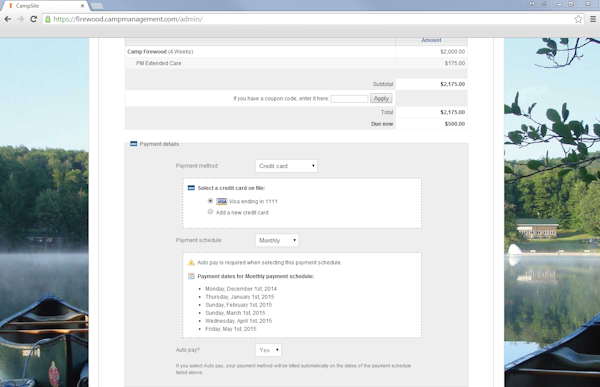Click Friday, May 1st, 2015 date
The image size is (600, 387).
pos(231,329)
